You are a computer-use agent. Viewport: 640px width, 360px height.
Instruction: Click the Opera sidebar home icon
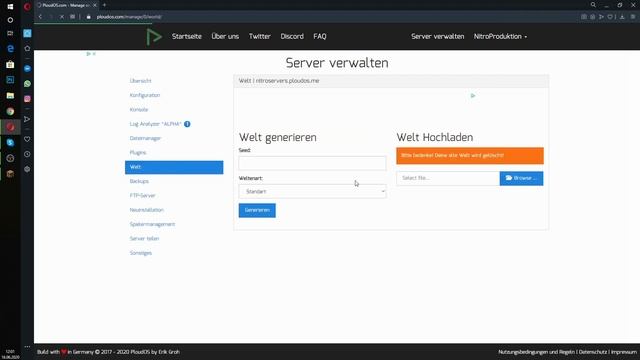point(27,48)
